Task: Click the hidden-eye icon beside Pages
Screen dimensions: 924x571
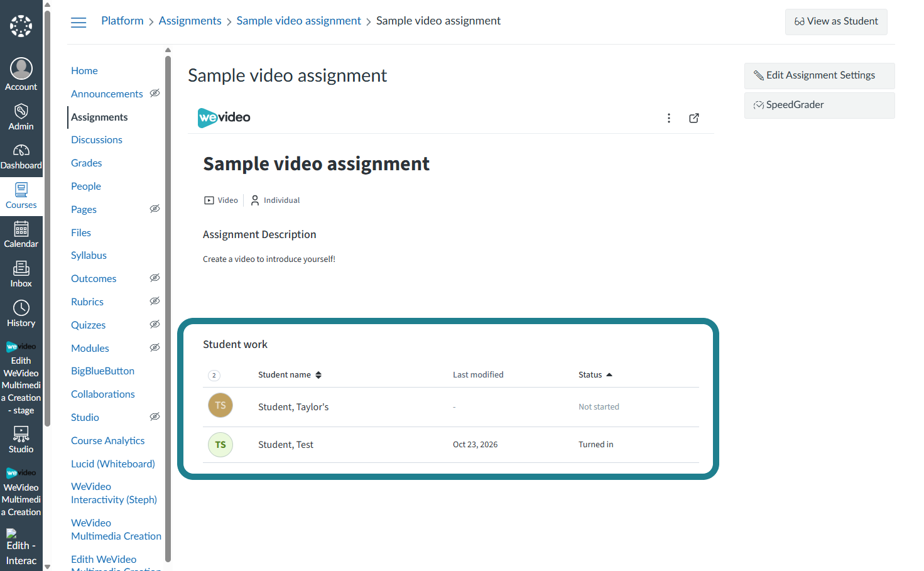Action: (x=155, y=209)
